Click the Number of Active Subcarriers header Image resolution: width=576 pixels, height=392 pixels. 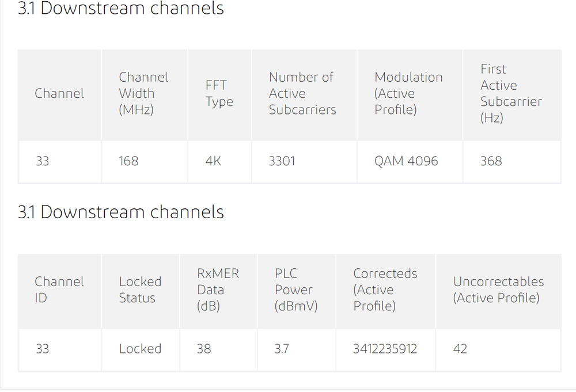[302, 94]
